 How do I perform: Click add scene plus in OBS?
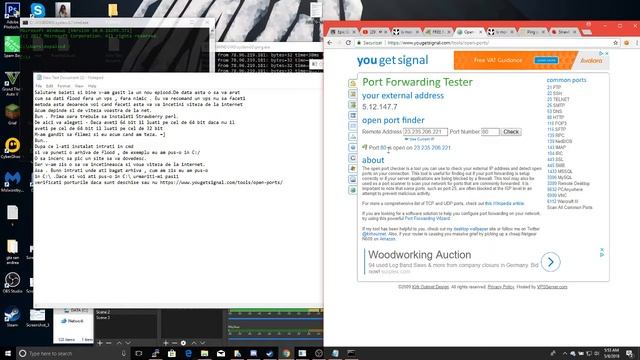pyautogui.click(x=100, y=343)
